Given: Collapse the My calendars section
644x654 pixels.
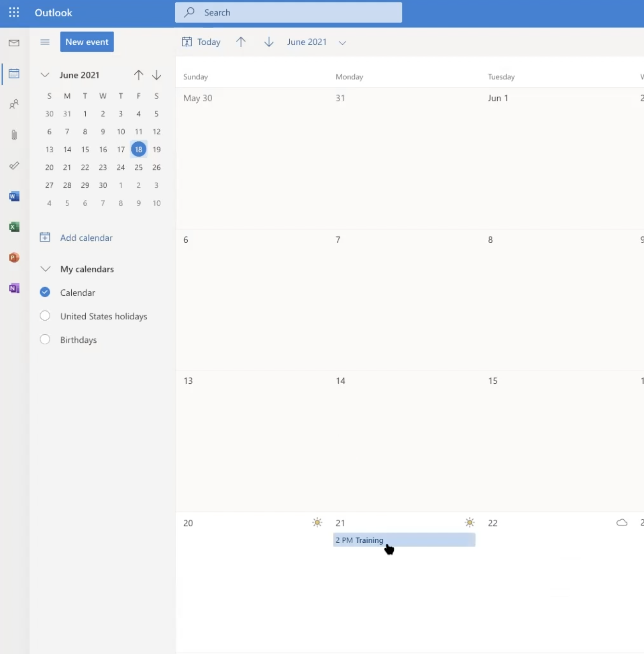Looking at the screenshot, I should click(x=45, y=269).
